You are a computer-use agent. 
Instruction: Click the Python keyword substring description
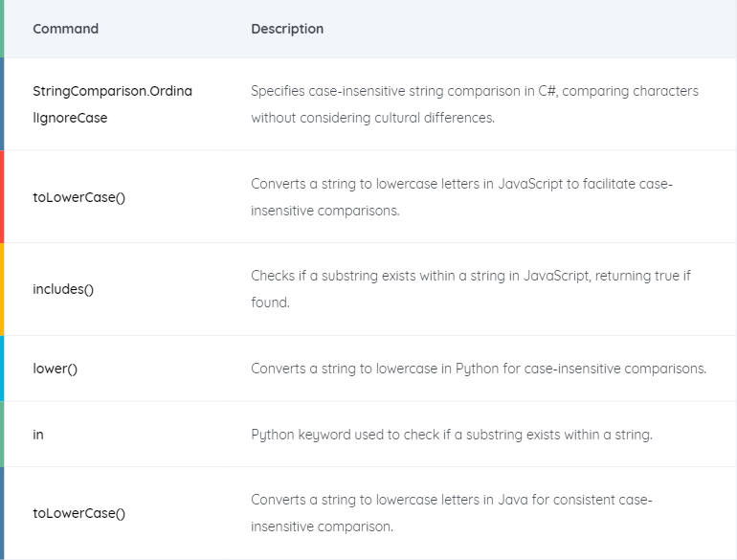click(452, 435)
